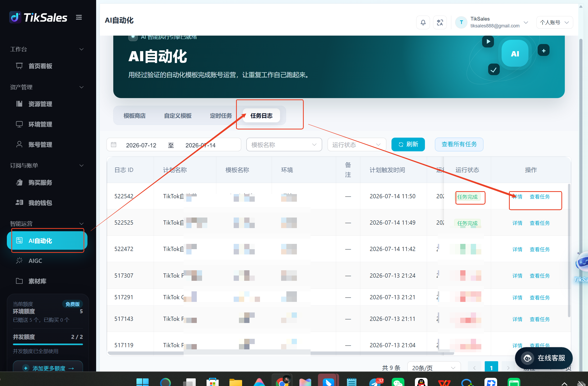588x386 pixels.
Task: Switch to the 定时任务 tab
Action: coord(221,116)
